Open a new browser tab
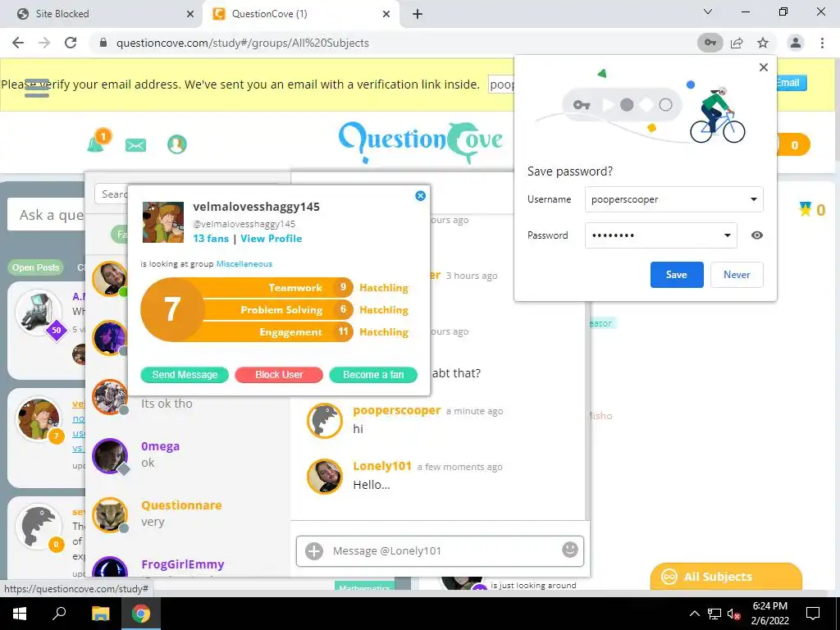Screen dimensions: 840x630 [x=418, y=14]
